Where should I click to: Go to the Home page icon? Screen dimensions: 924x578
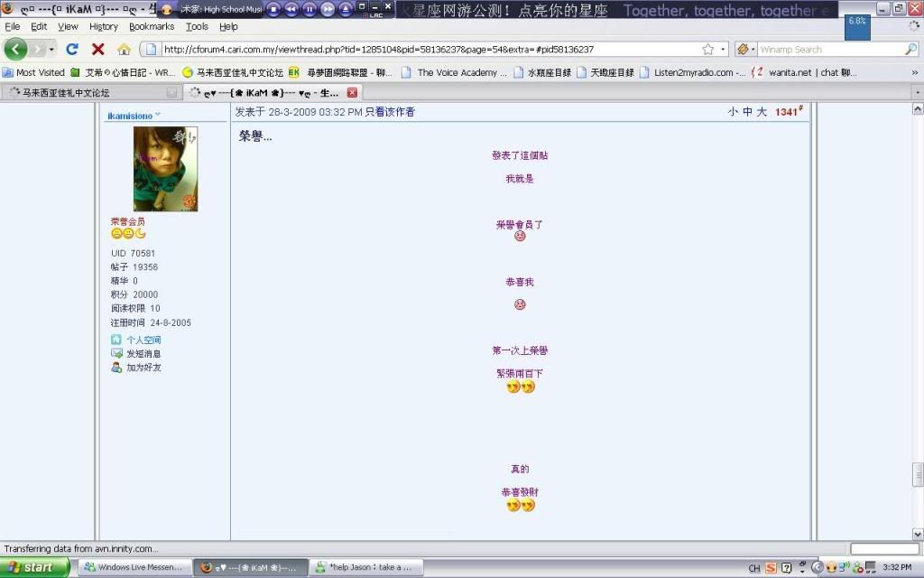coord(124,49)
